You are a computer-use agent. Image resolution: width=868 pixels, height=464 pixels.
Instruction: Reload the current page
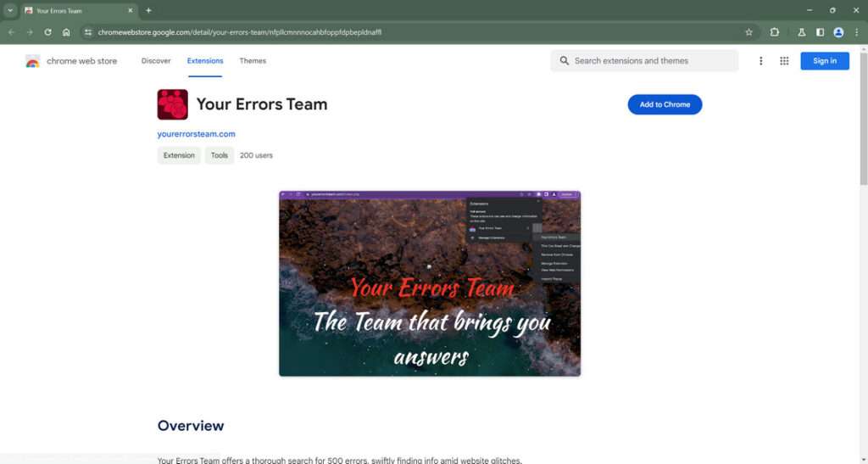[48, 32]
